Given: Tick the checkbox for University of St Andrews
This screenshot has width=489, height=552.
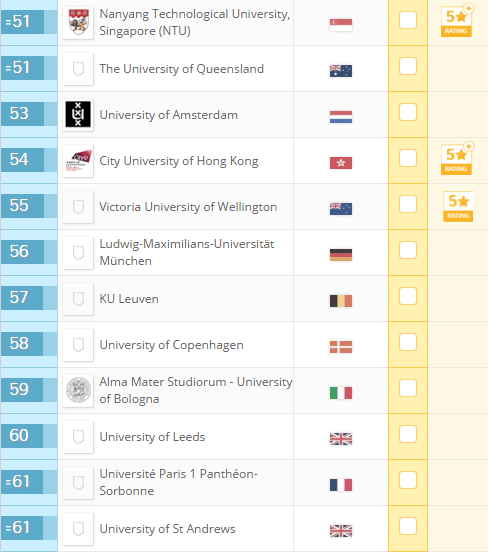Looking at the screenshot, I should (x=408, y=526).
